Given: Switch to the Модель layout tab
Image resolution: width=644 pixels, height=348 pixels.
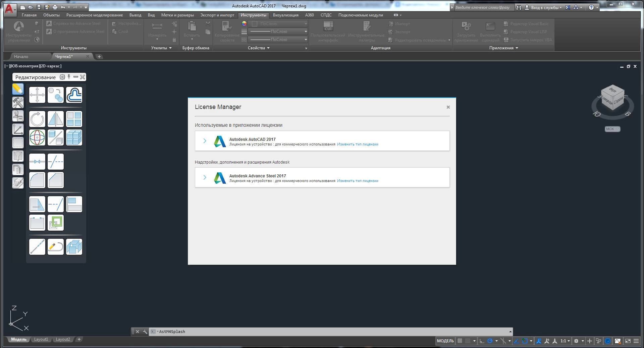Looking at the screenshot, I should [19, 339].
